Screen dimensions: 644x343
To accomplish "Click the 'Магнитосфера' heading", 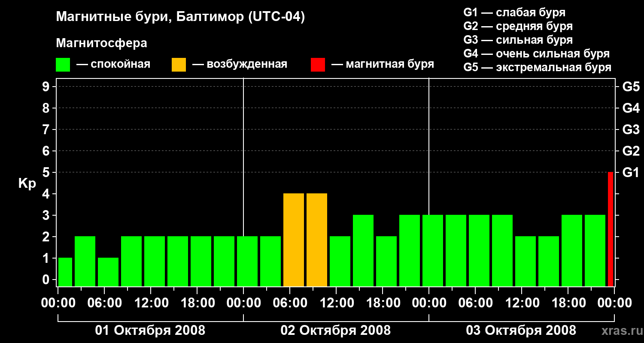I will click(101, 43).
